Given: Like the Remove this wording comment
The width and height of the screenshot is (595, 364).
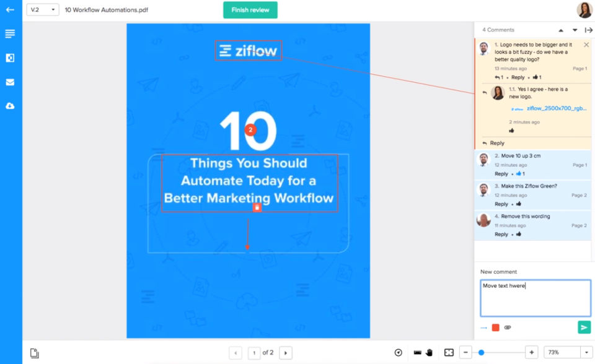Looking at the screenshot, I should [x=518, y=235].
